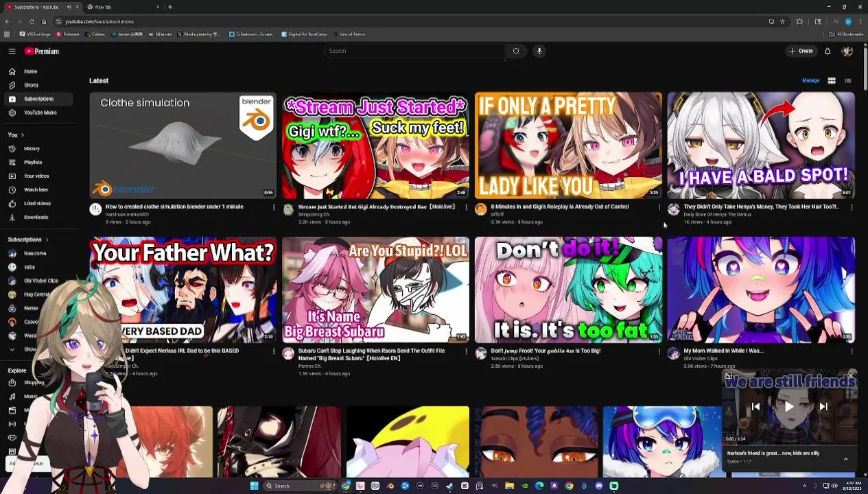
Task: Open the Don't do it too fat thumbnail
Action: [568, 290]
